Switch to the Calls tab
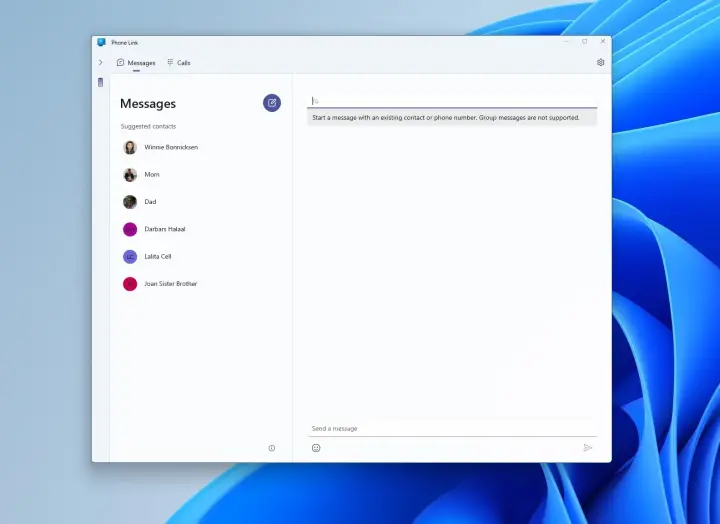The height and width of the screenshot is (524, 720). (179, 63)
